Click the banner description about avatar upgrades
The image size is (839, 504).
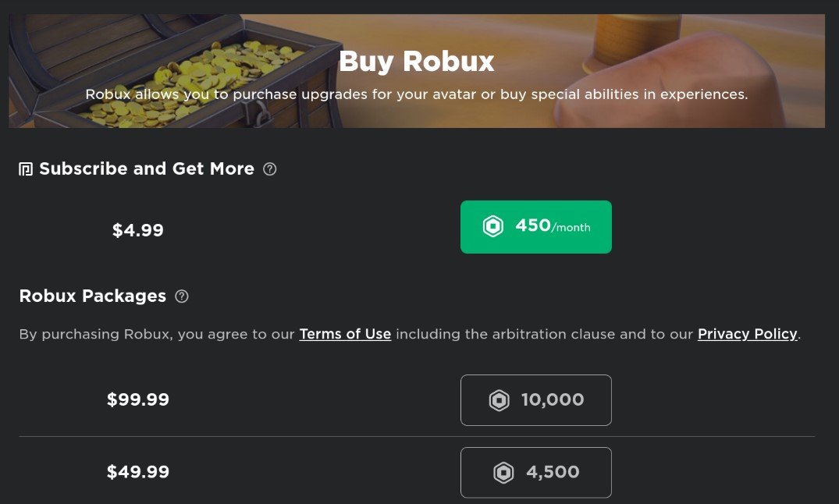[x=416, y=94]
